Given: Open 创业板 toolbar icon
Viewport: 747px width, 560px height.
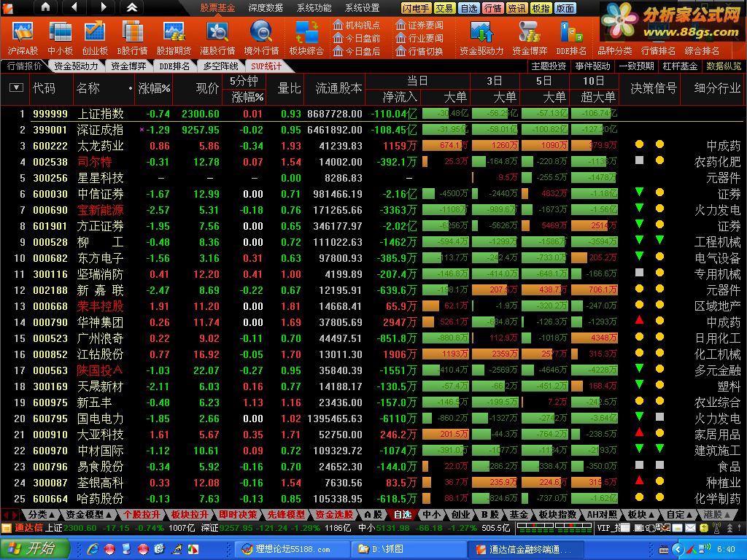Looking at the screenshot, I should click(x=95, y=38).
